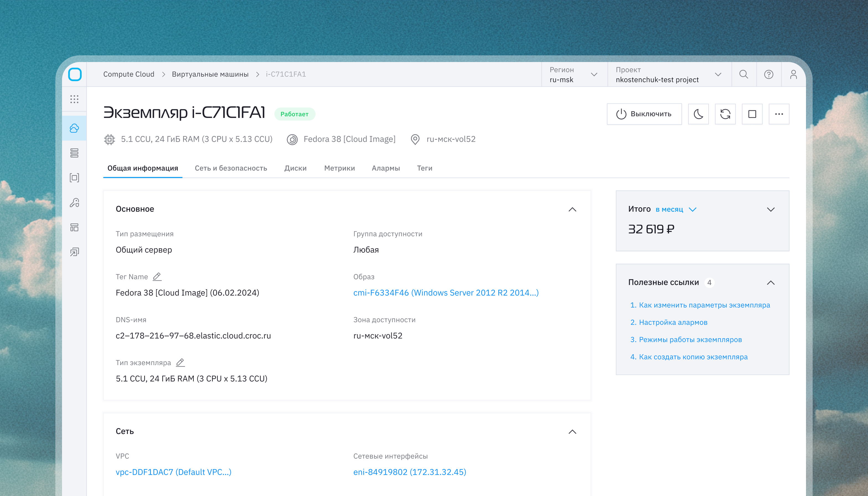
Task: Collapse the Сеть section
Action: pyautogui.click(x=572, y=432)
